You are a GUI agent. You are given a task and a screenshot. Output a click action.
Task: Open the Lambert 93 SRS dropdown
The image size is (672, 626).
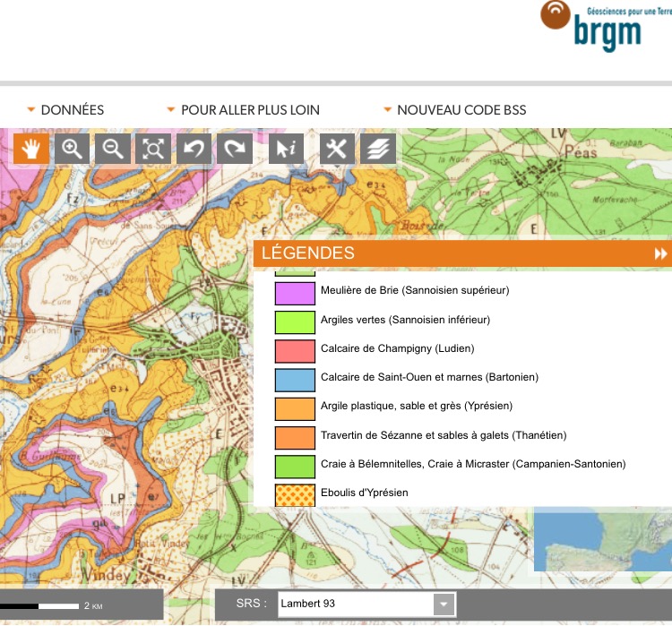(x=444, y=605)
